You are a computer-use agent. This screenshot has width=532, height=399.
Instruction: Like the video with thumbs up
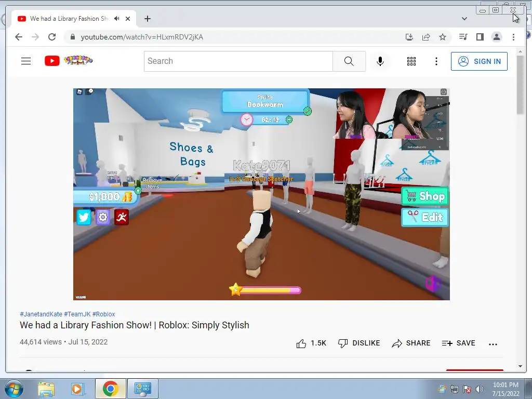tap(311, 343)
